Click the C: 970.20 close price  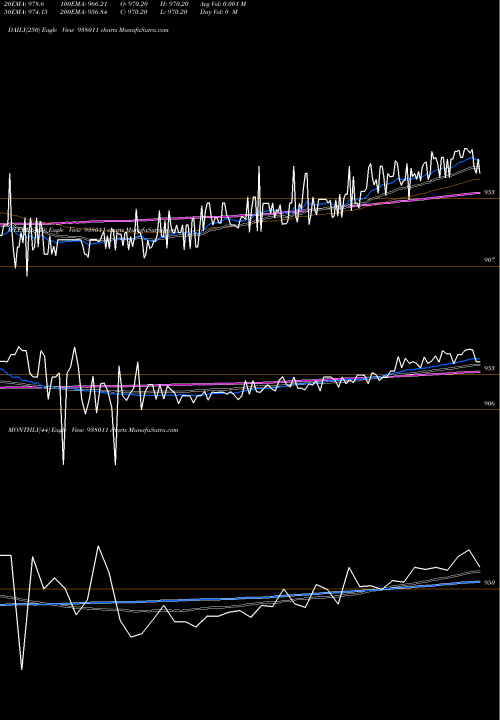tap(134, 12)
